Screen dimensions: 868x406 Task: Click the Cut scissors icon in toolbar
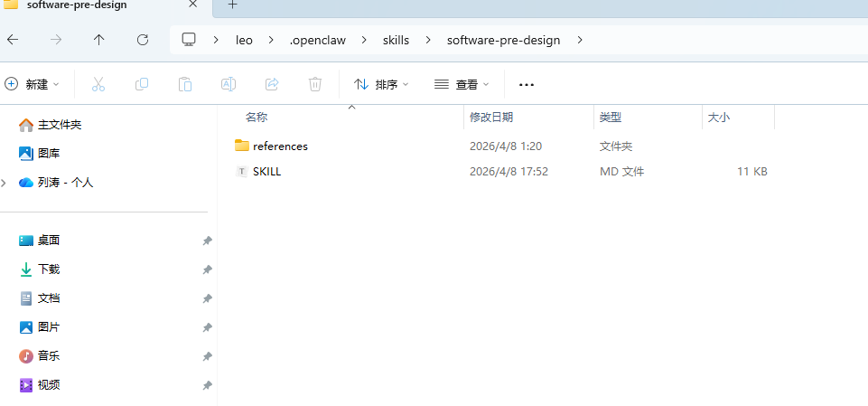click(x=98, y=84)
